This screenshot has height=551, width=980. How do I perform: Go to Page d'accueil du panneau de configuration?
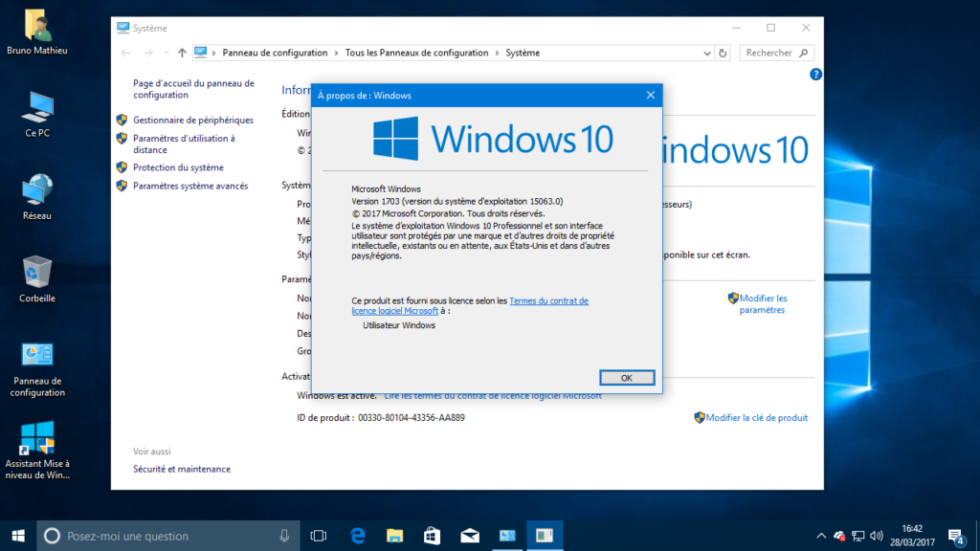[193, 89]
